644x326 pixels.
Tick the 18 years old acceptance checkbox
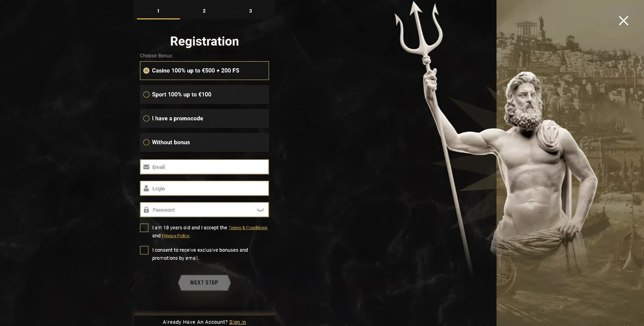pyautogui.click(x=144, y=228)
